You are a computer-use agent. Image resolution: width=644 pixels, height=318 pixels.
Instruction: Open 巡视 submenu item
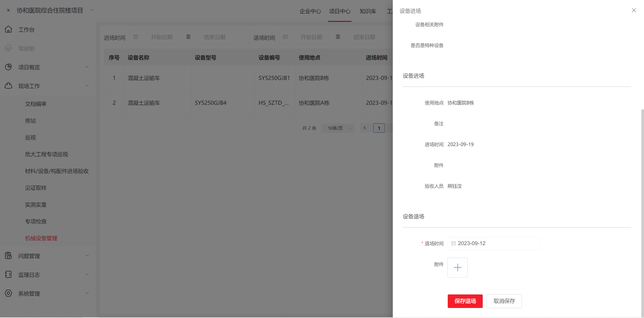coord(31,137)
